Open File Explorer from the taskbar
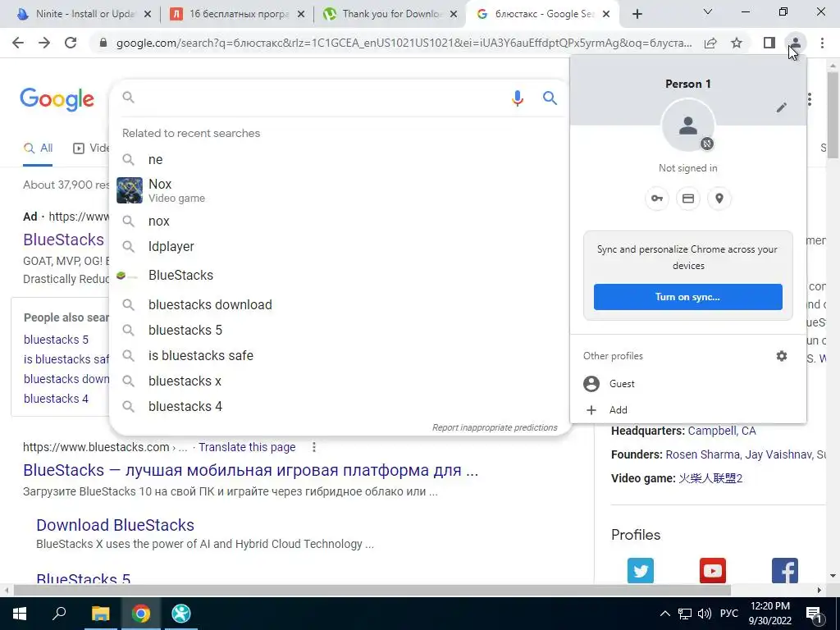The width and height of the screenshot is (840, 630). tap(100, 614)
